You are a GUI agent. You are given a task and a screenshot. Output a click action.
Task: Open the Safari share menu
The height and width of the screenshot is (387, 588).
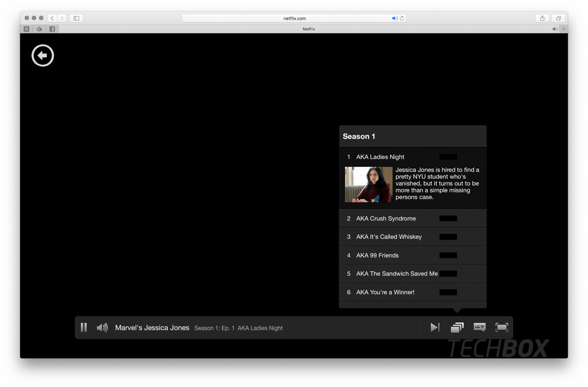coord(542,18)
